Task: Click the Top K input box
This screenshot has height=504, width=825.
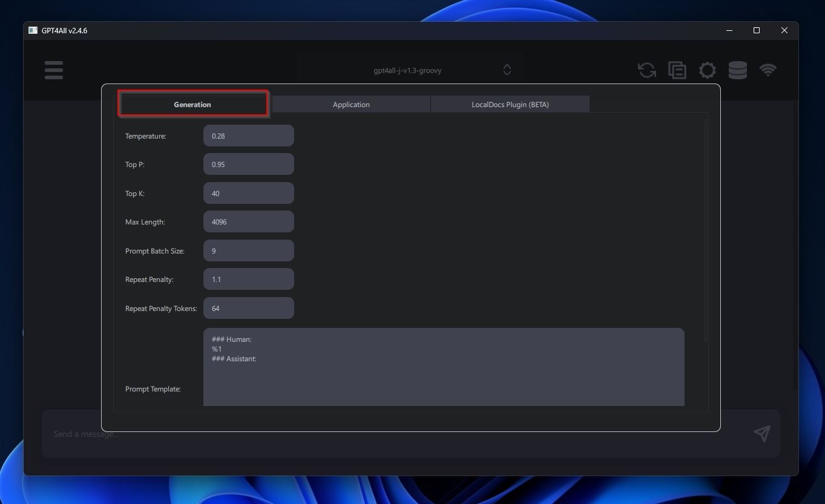Action: (x=248, y=194)
